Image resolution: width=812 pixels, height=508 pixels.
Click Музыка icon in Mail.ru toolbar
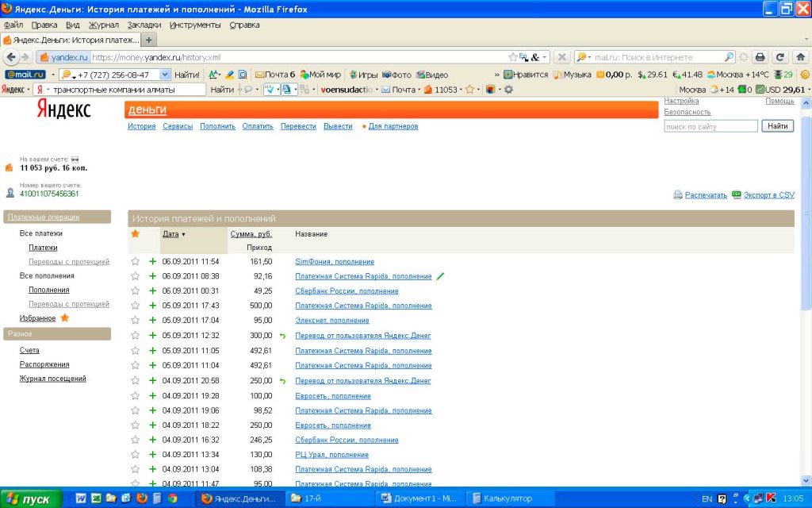point(557,75)
